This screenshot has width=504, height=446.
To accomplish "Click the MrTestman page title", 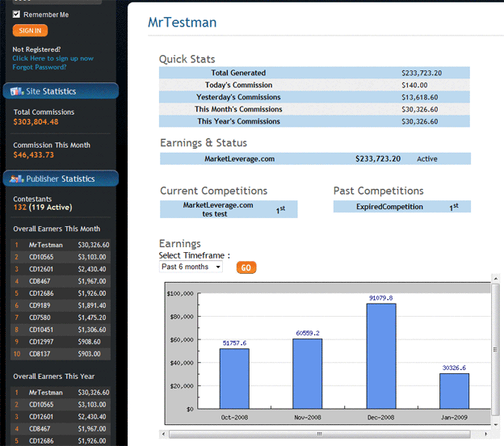I will [183, 23].
